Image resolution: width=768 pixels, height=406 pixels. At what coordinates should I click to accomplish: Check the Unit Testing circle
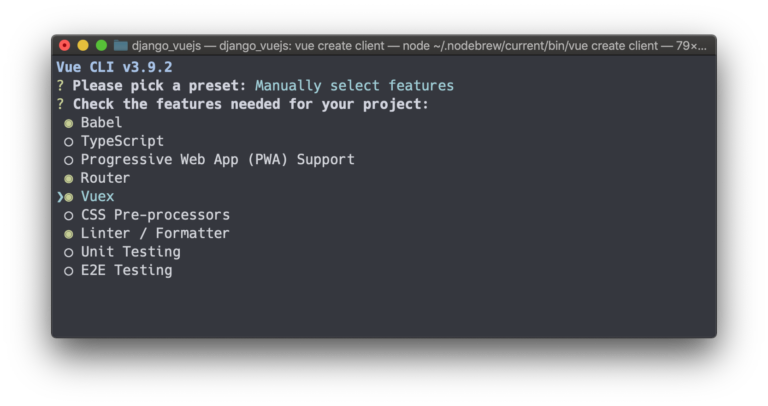coord(69,253)
